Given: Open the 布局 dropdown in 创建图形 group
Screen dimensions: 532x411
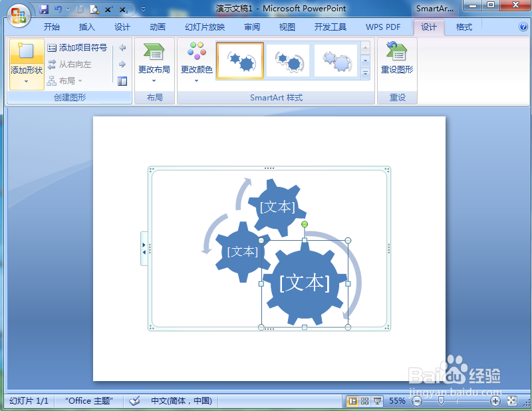Looking at the screenshot, I should click(65, 80).
